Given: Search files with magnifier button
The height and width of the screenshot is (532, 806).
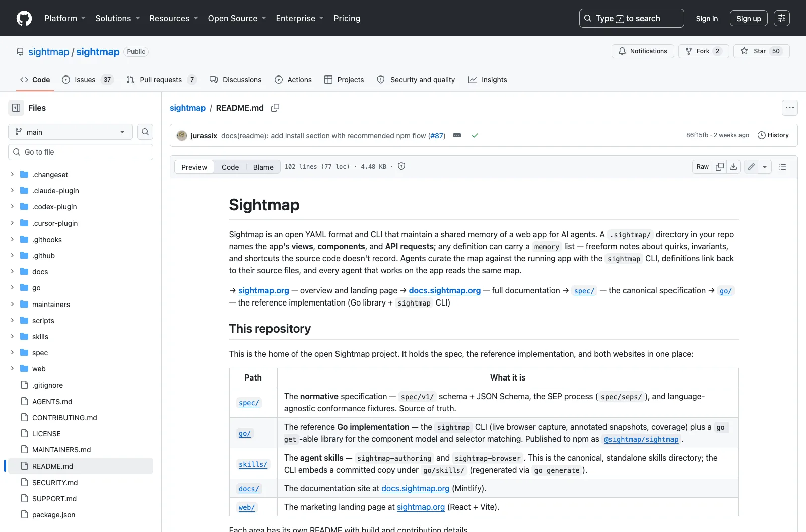Looking at the screenshot, I should pyautogui.click(x=145, y=132).
